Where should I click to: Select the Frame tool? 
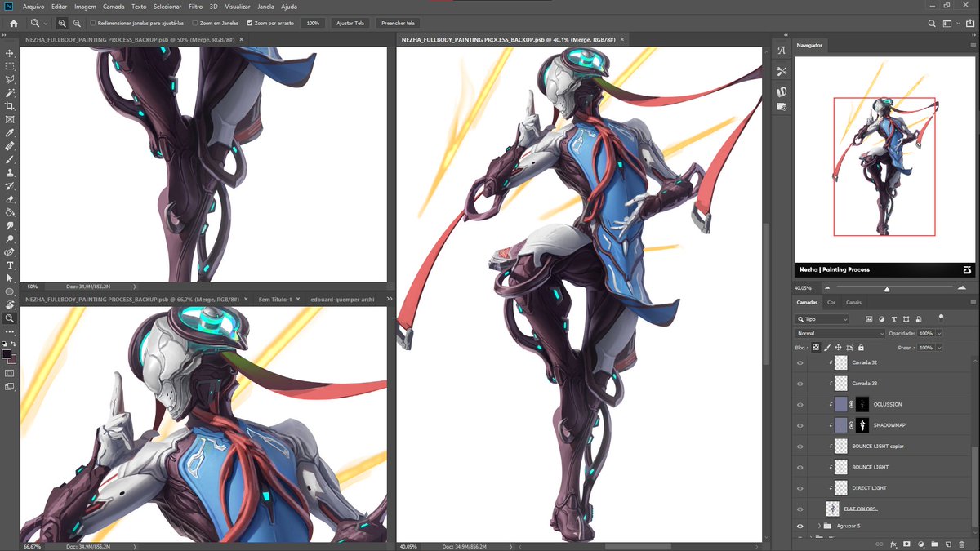(x=10, y=119)
